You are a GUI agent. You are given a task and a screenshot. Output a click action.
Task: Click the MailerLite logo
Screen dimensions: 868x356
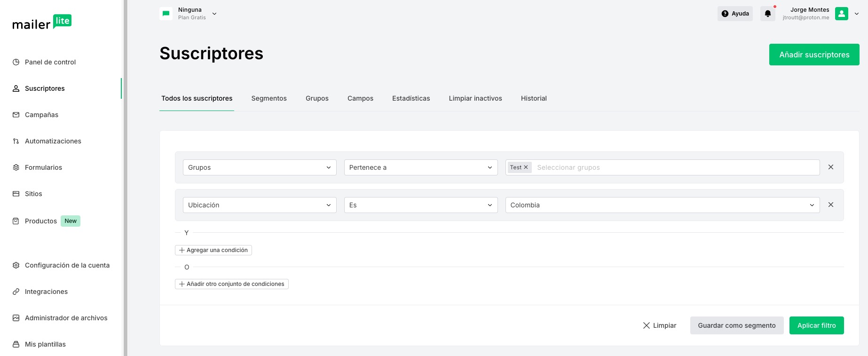[x=42, y=22]
